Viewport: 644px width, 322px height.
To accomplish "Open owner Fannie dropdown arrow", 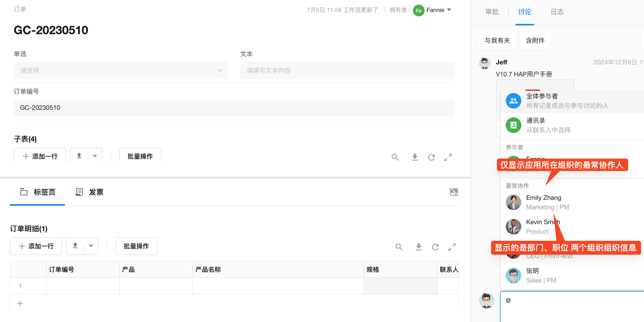I will click(449, 10).
